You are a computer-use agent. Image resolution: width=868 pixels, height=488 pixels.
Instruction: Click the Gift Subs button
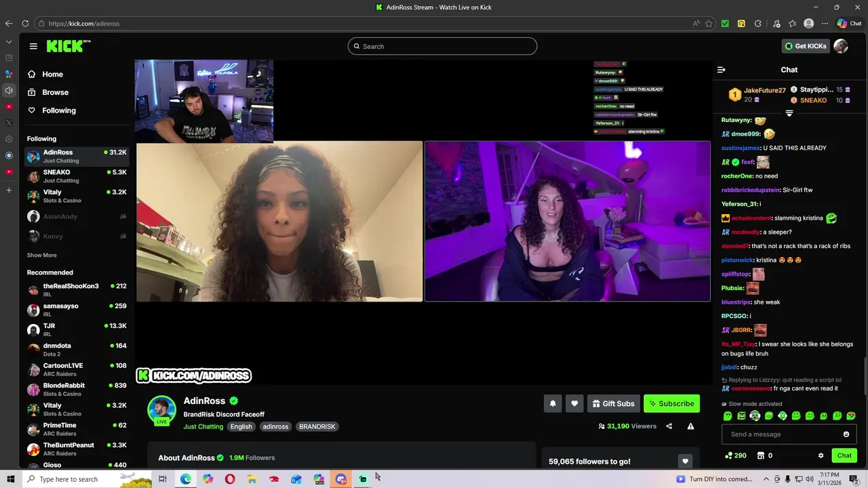coord(613,403)
